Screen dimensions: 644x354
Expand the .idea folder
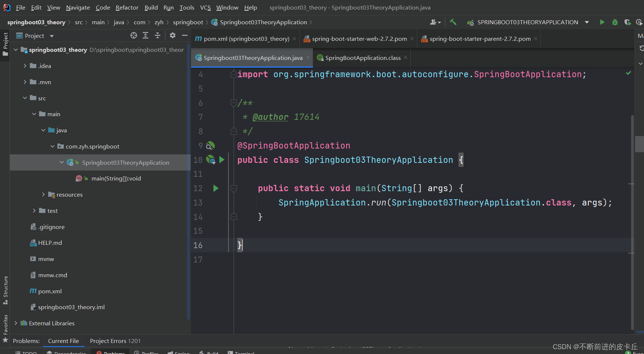25,66
